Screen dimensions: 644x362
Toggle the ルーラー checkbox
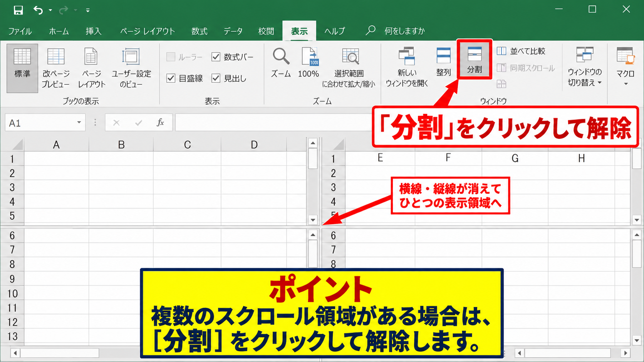pos(171,57)
